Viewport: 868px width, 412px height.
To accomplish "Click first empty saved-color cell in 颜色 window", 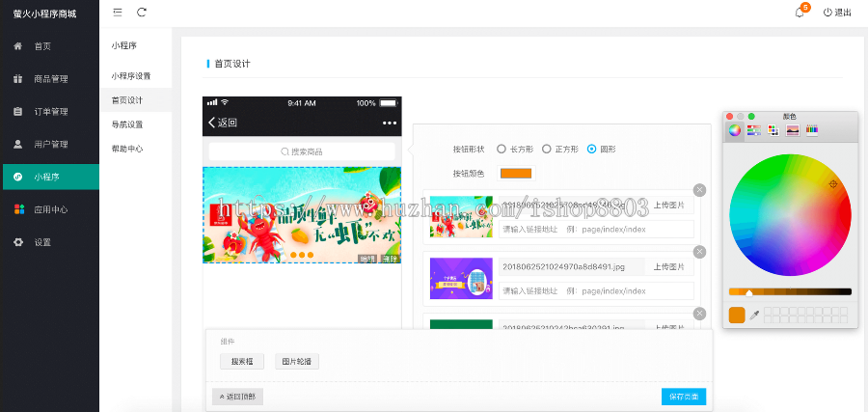I will click(x=768, y=312).
